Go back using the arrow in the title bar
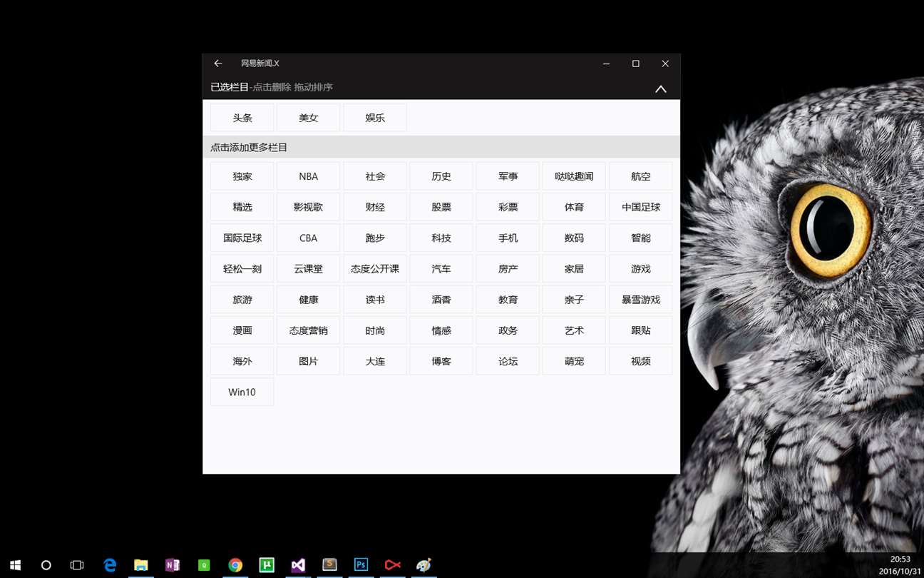The width and height of the screenshot is (924, 578). pos(218,64)
